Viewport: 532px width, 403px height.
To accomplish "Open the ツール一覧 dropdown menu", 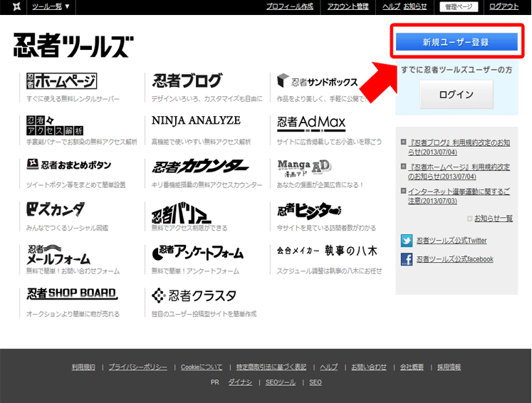I will (x=51, y=6).
